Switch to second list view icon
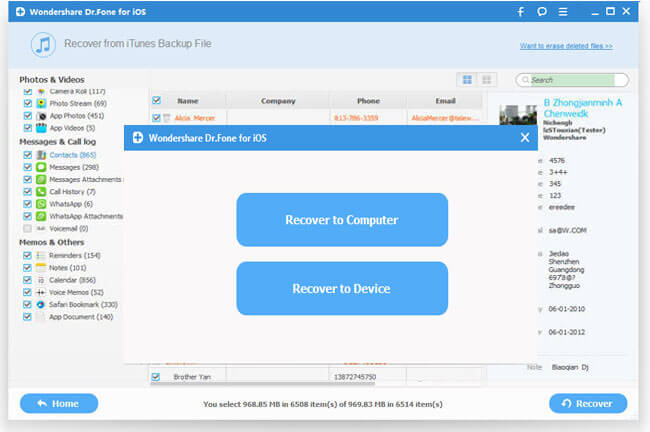The image size is (650, 432). pyautogui.click(x=487, y=80)
